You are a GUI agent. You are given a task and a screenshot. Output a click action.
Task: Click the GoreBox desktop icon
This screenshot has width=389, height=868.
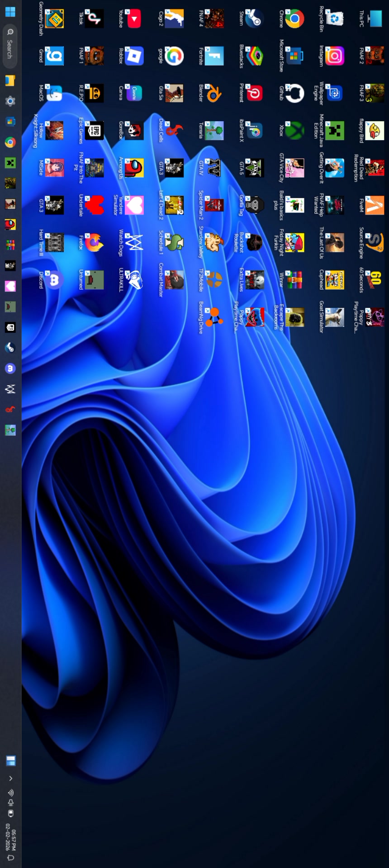point(134,131)
